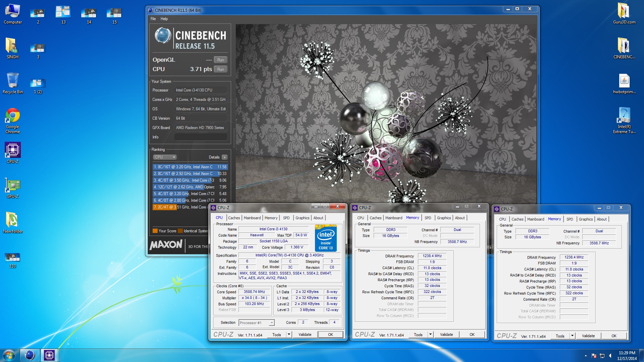Open hwbotprime Java file icon

click(x=624, y=83)
